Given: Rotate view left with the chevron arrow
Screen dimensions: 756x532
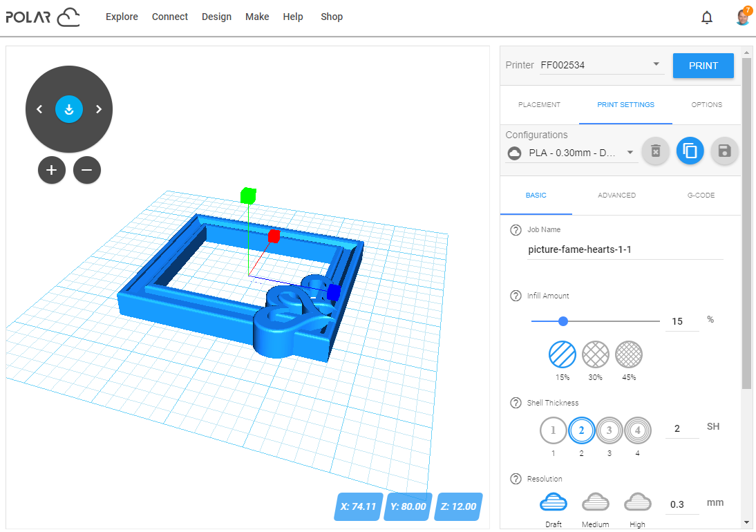Looking at the screenshot, I should tap(39, 109).
